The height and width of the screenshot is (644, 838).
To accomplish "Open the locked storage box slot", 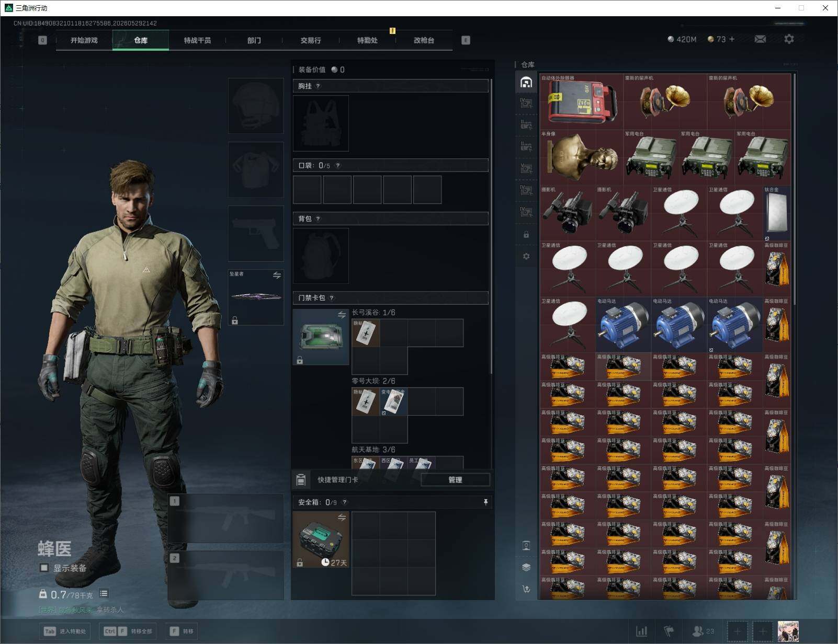I will (x=526, y=235).
